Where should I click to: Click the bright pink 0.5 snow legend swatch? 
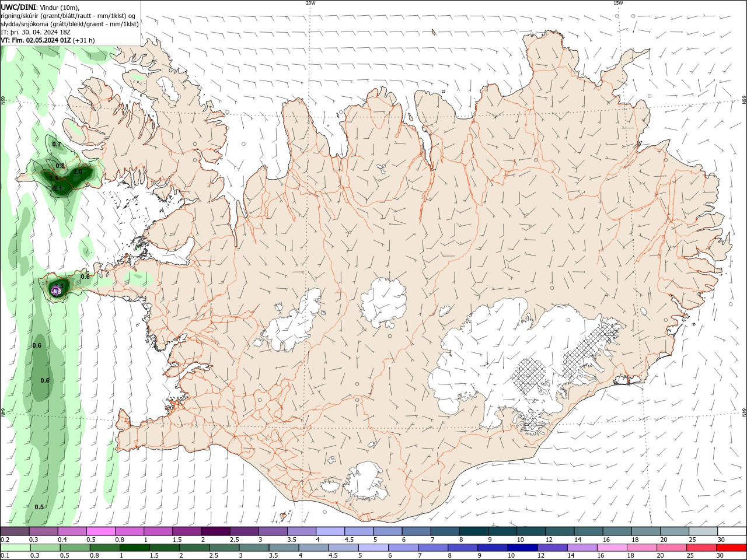point(100,531)
